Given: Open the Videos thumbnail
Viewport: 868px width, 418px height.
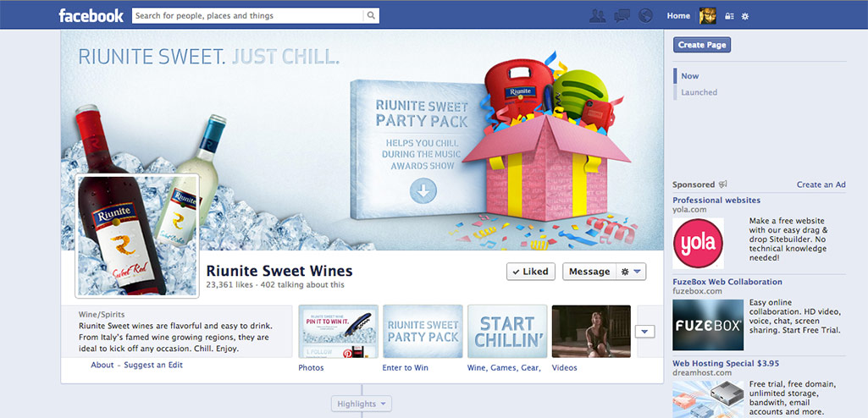Looking at the screenshot, I should (x=591, y=332).
